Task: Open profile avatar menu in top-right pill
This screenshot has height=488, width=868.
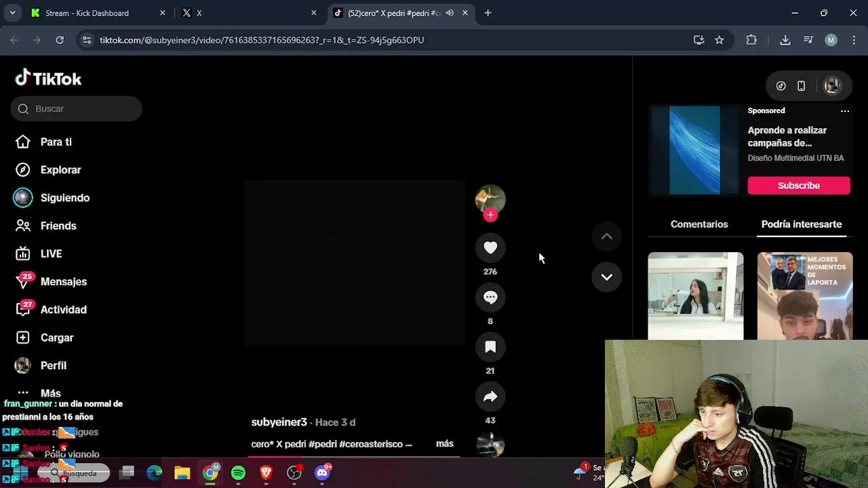Action: coord(832,86)
